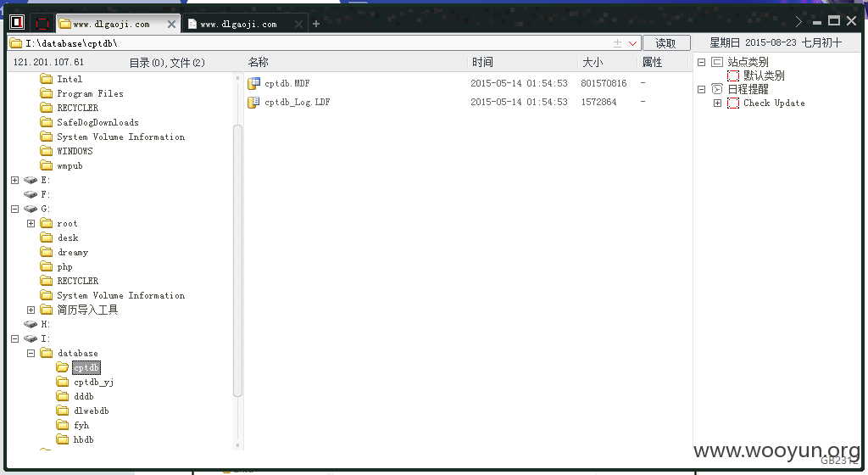Click the F: drive icon
This screenshot has height=475, width=868.
pyautogui.click(x=31, y=194)
